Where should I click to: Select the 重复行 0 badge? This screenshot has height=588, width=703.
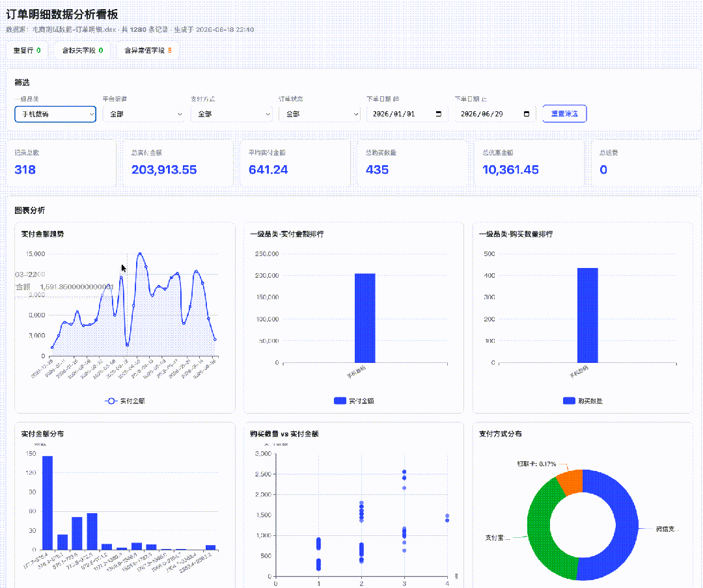[x=27, y=50]
